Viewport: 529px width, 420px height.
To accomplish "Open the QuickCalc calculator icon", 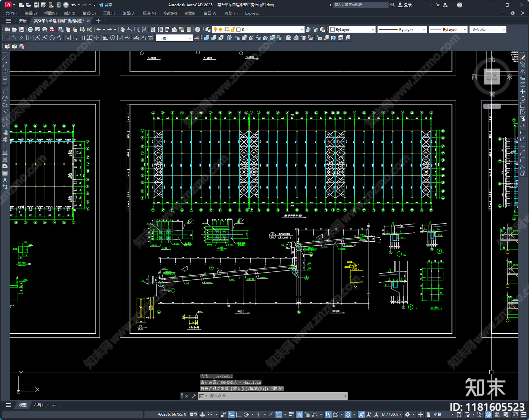I will pyautogui.click(x=189, y=29).
